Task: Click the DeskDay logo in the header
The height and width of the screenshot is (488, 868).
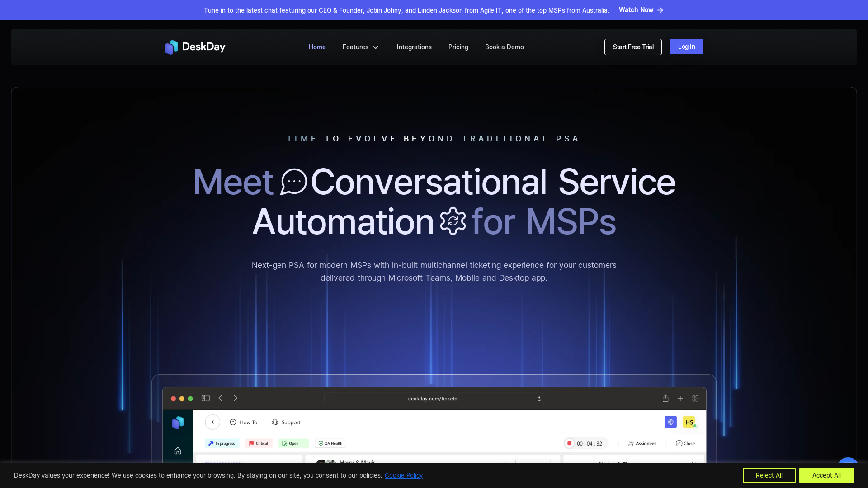Action: (x=195, y=47)
